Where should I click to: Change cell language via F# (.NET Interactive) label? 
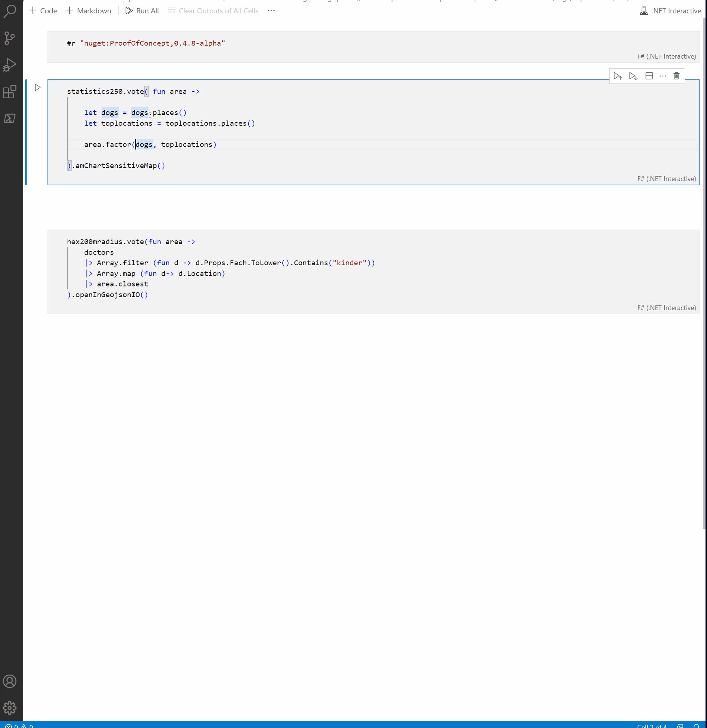pos(666,178)
